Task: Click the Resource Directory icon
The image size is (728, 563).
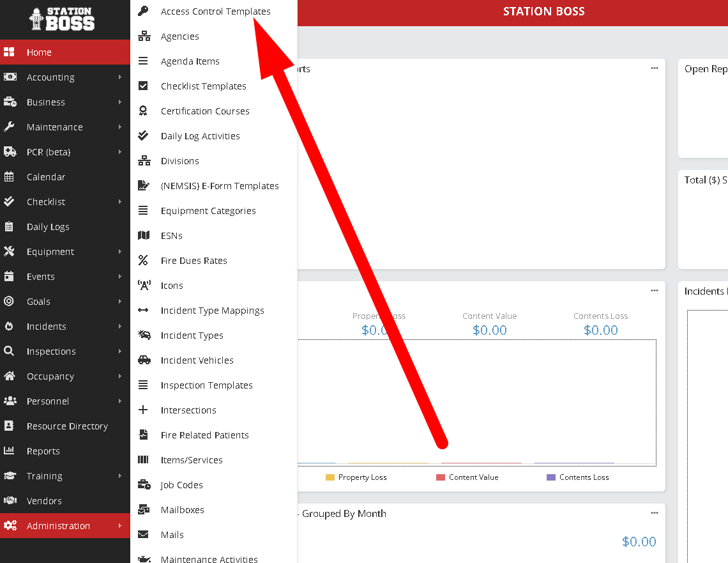Action: tap(10, 426)
